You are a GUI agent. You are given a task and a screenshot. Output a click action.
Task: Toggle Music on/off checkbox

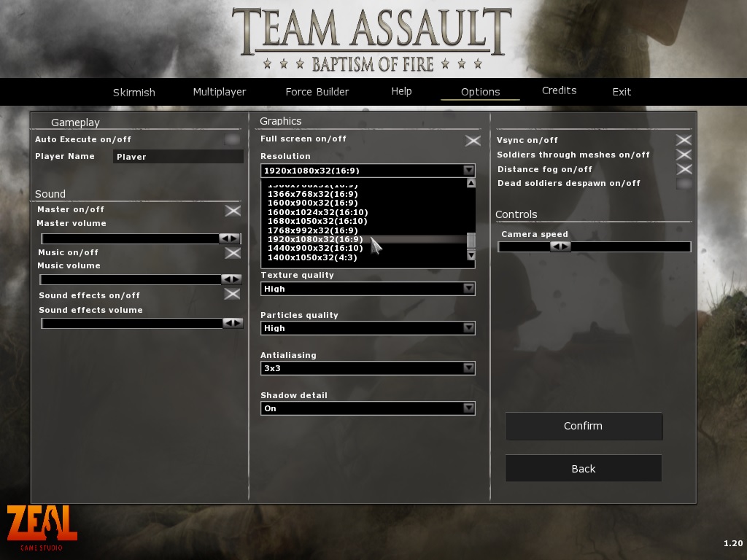tap(233, 253)
